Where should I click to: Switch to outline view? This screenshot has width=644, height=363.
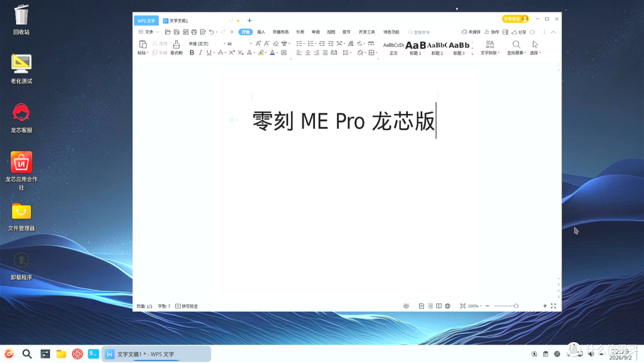click(430, 306)
